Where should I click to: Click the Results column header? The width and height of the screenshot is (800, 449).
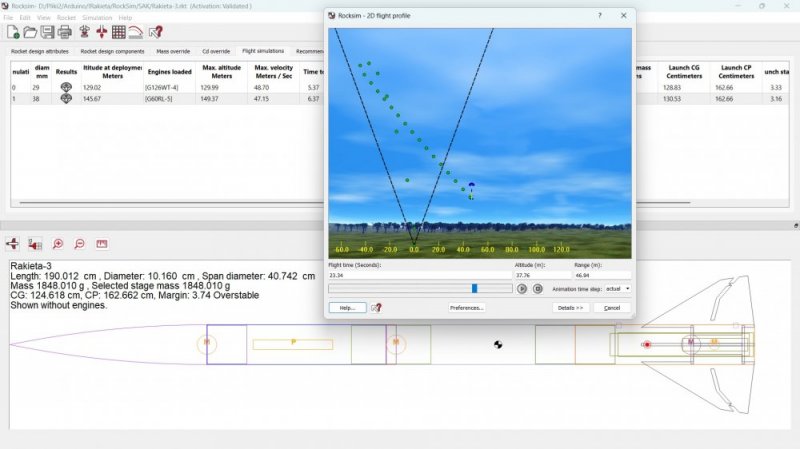tap(66, 72)
